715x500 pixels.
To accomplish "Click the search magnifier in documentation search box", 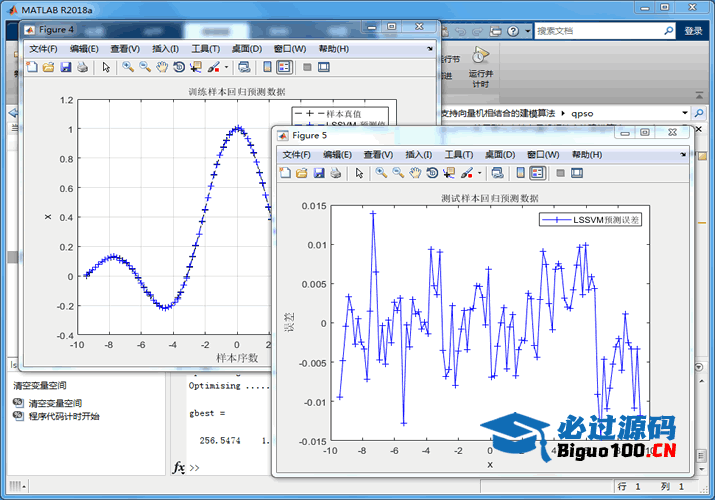I will (668, 31).
